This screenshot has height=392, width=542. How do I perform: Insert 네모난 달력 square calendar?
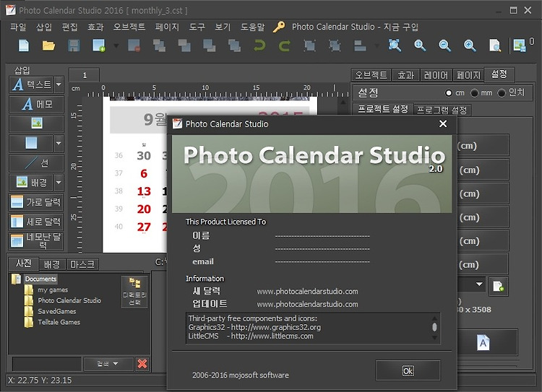[37, 241]
